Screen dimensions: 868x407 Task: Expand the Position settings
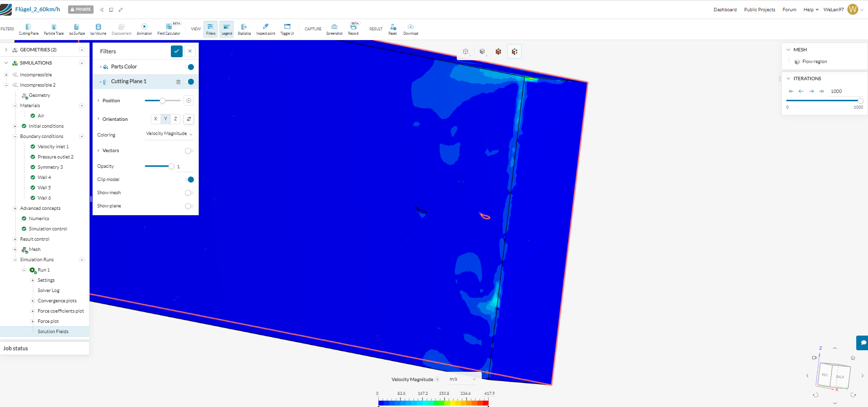[x=98, y=101]
